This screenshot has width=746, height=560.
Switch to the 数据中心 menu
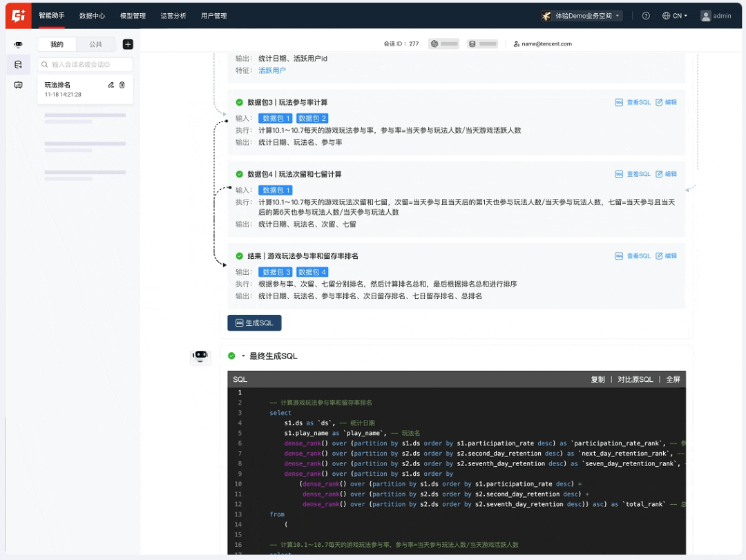(93, 16)
